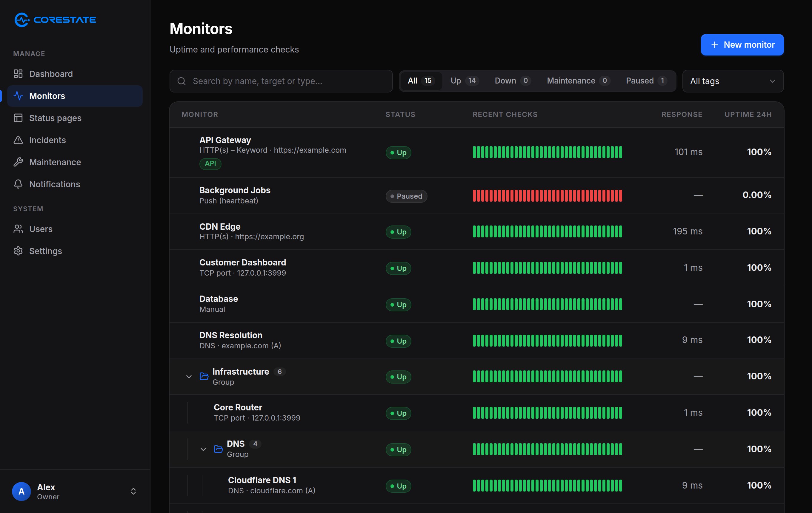The width and height of the screenshot is (812, 513).
Task: Click the 195 ms response value
Action: click(688, 231)
